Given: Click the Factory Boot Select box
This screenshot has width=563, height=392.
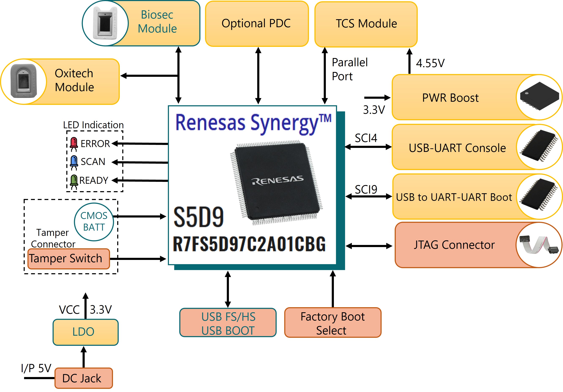Looking at the screenshot, I should coord(333,323).
